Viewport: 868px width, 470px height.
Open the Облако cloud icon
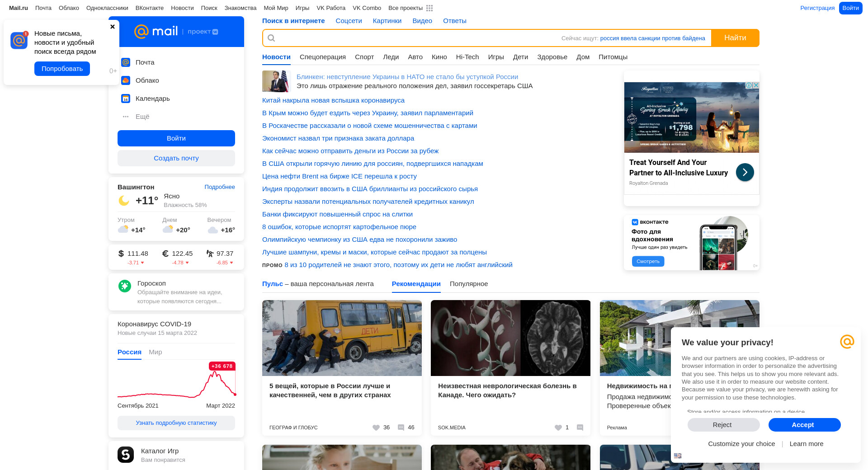pyautogui.click(x=126, y=80)
